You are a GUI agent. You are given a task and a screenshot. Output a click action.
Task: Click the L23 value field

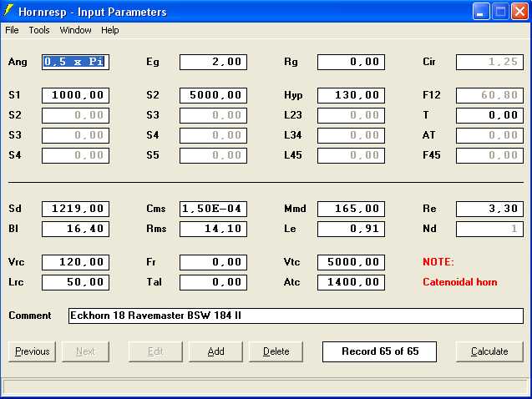[x=351, y=115]
